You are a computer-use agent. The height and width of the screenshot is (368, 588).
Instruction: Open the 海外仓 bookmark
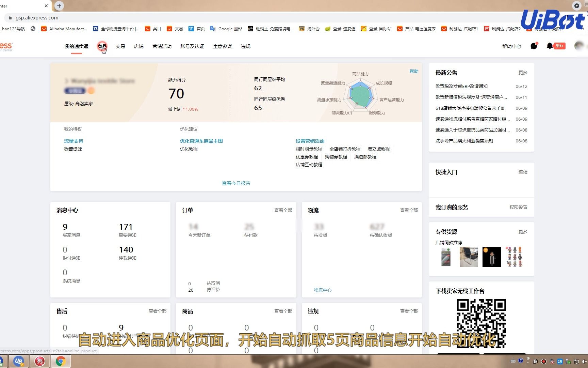click(309, 29)
